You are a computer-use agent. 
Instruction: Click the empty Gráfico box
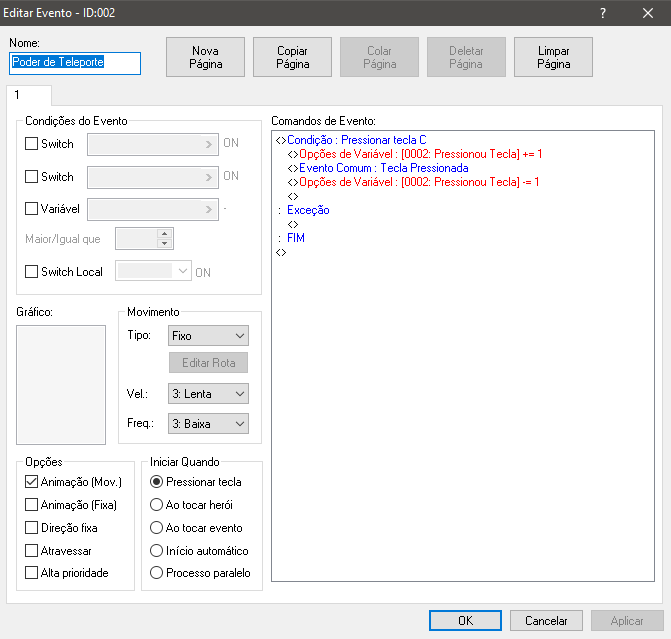[x=61, y=385]
